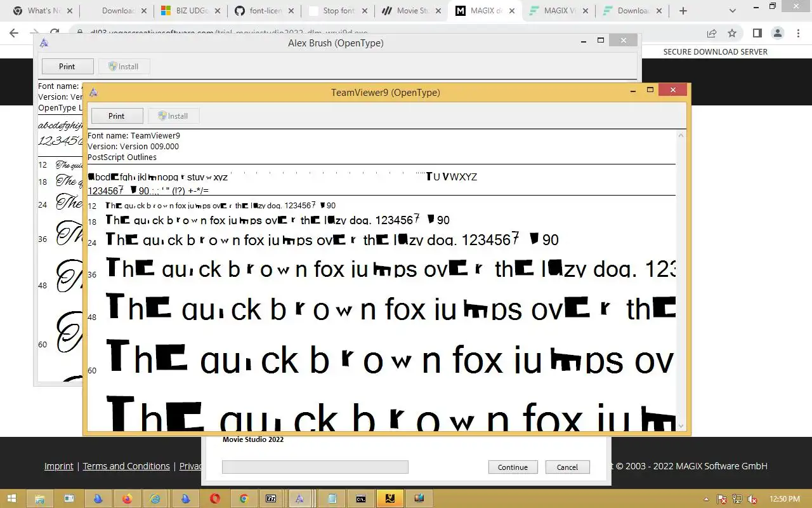Click the download progress bar in Movie Studio dialog
Screen dimensions: 812x508
[x=315, y=467]
